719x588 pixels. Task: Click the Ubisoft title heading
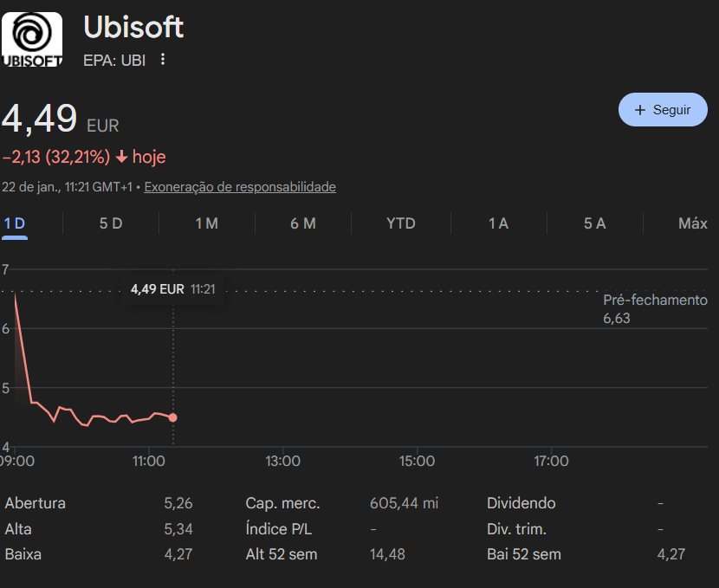[x=133, y=27]
